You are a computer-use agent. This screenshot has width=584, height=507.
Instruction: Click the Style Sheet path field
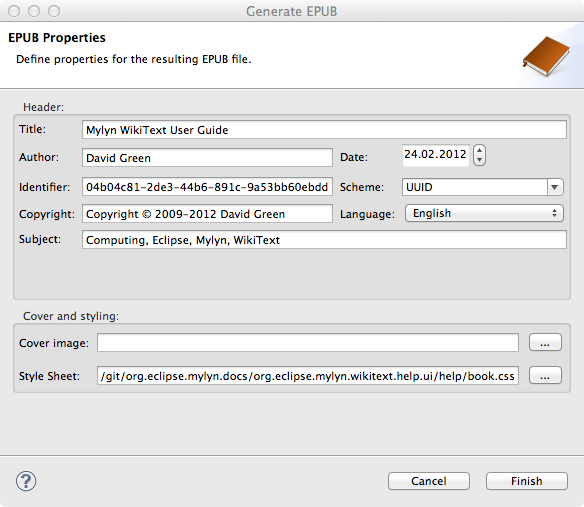coord(308,376)
